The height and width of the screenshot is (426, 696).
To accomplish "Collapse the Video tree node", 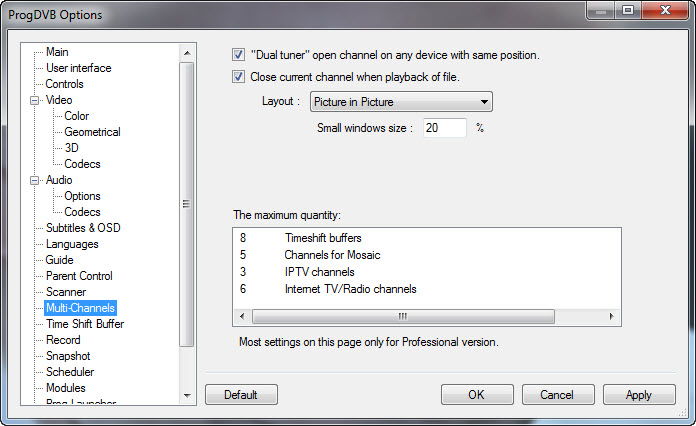I will tap(35, 100).
